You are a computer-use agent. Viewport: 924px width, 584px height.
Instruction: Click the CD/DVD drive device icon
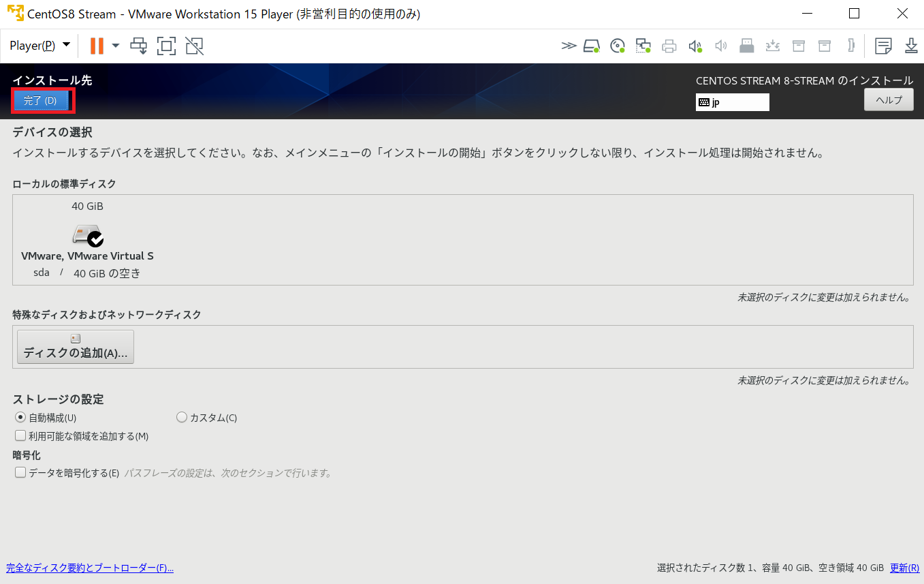618,46
